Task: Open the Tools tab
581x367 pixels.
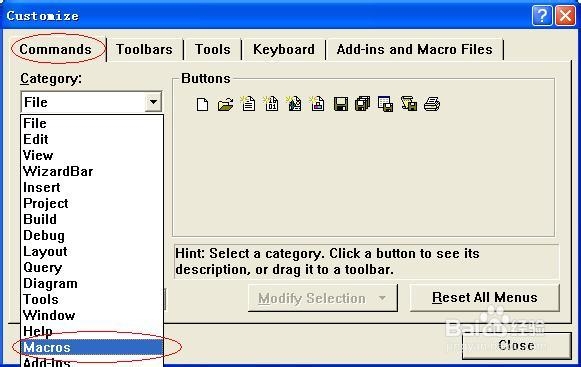Action: coord(213,49)
